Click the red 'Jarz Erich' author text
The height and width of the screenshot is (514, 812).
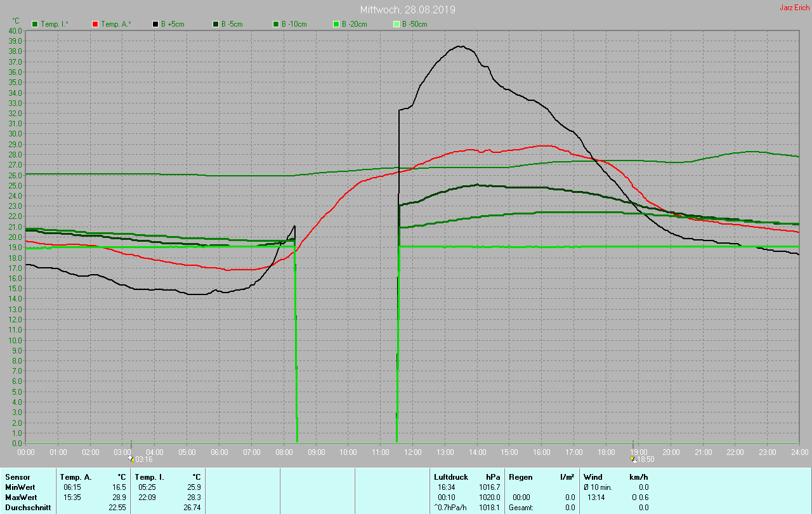(794, 8)
